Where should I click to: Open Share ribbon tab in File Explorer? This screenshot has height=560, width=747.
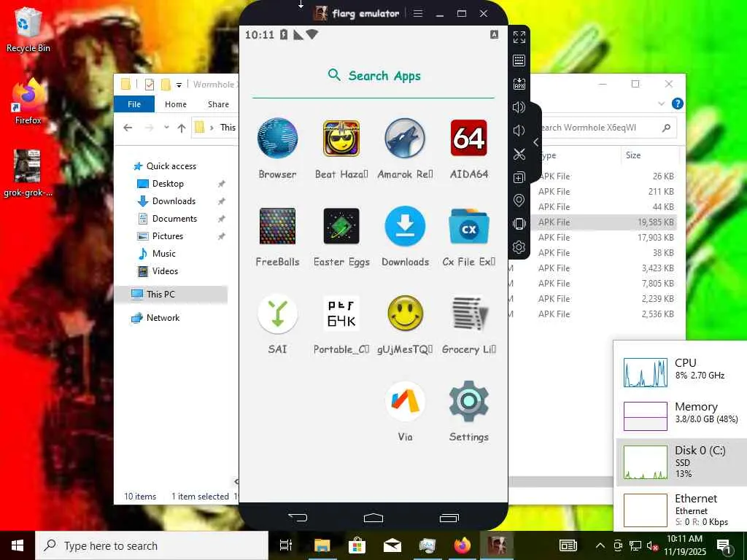pyautogui.click(x=218, y=104)
